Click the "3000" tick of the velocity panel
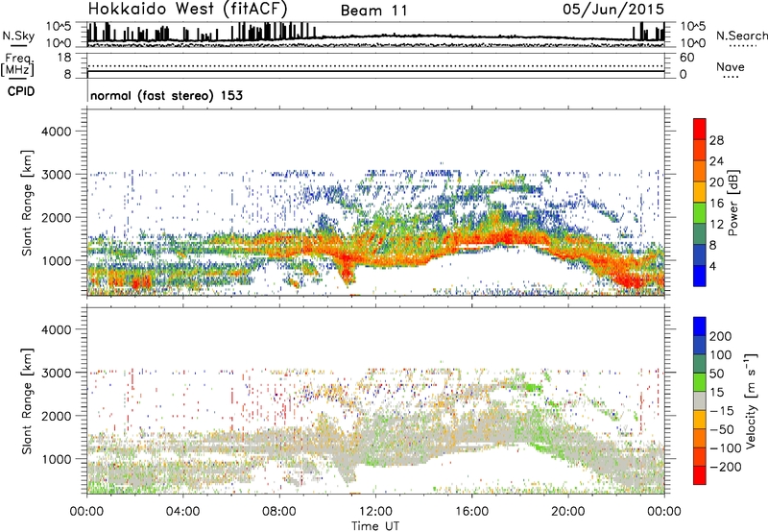 56,373
